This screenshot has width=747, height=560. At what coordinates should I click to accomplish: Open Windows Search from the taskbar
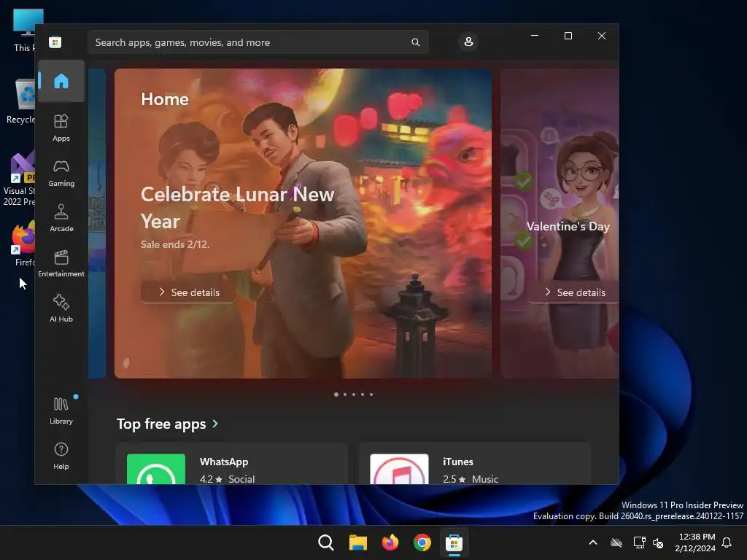point(326,542)
